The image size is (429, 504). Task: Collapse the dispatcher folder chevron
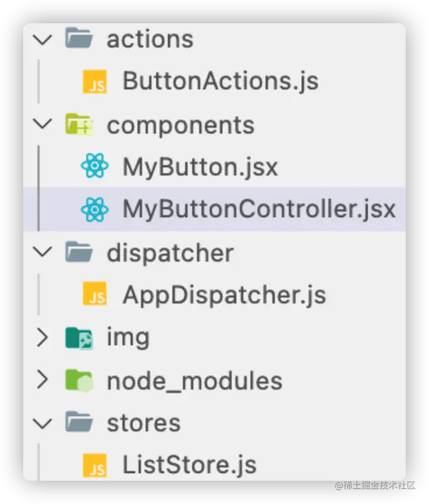43,252
